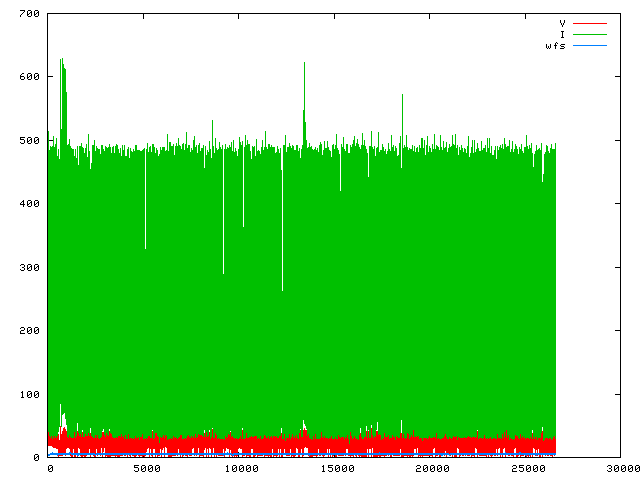Click the red V legend line
640x480 pixels.
tap(590, 23)
